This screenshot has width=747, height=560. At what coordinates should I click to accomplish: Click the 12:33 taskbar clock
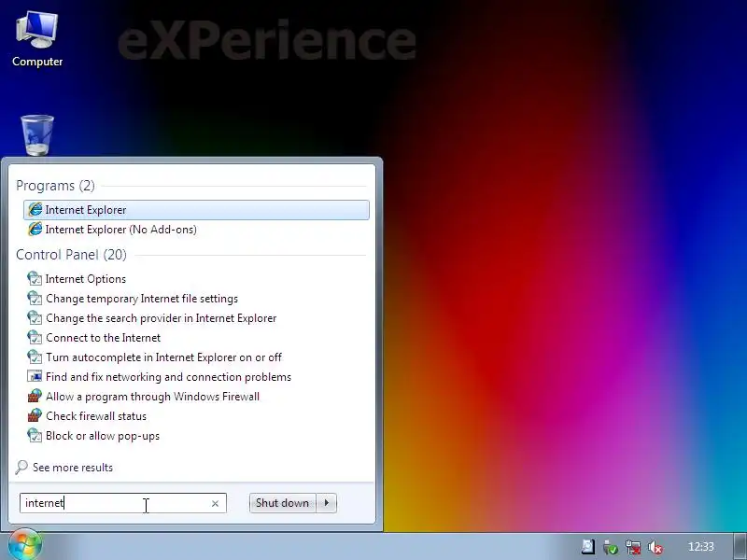[701, 547]
